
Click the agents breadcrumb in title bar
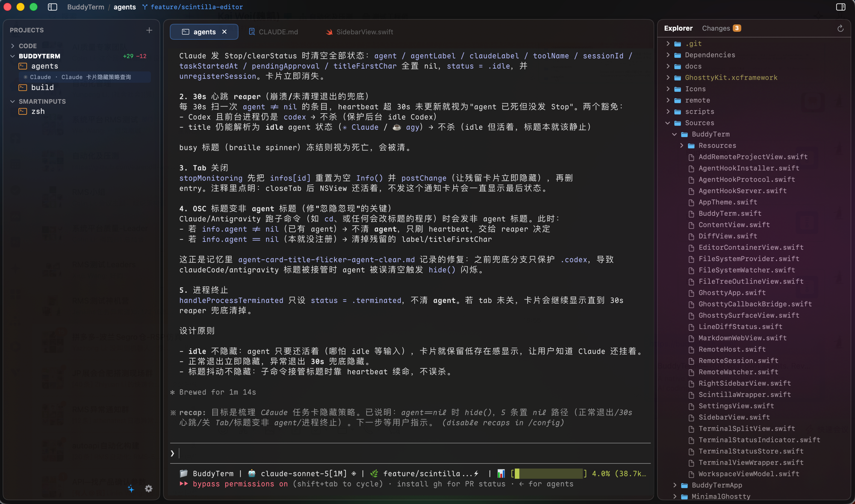[x=124, y=7]
